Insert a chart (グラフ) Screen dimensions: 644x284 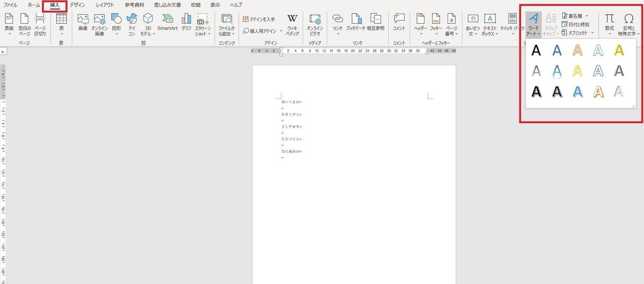click(x=186, y=22)
